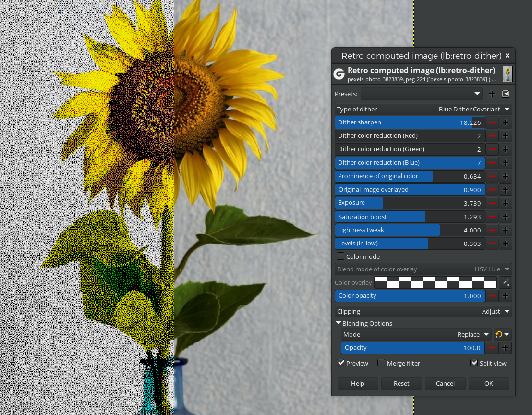Uncheck the Preview checkbox
532x415 pixels.
(341, 363)
